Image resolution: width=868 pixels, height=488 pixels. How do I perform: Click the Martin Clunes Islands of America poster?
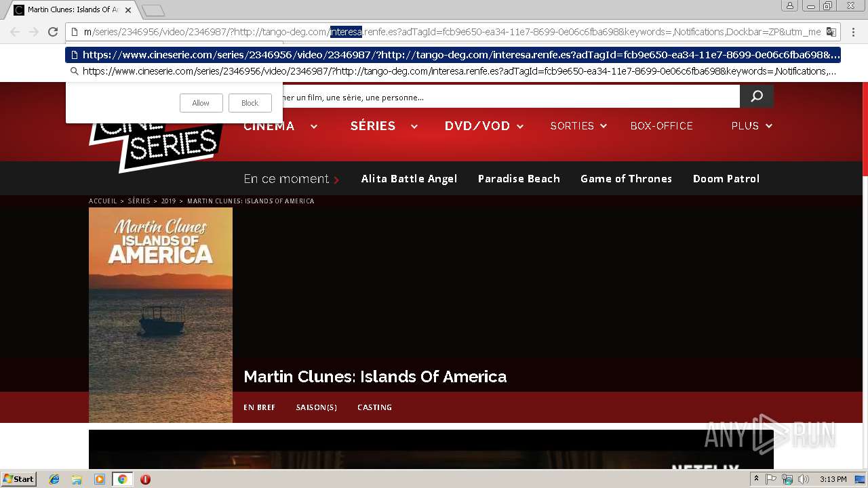tap(161, 315)
